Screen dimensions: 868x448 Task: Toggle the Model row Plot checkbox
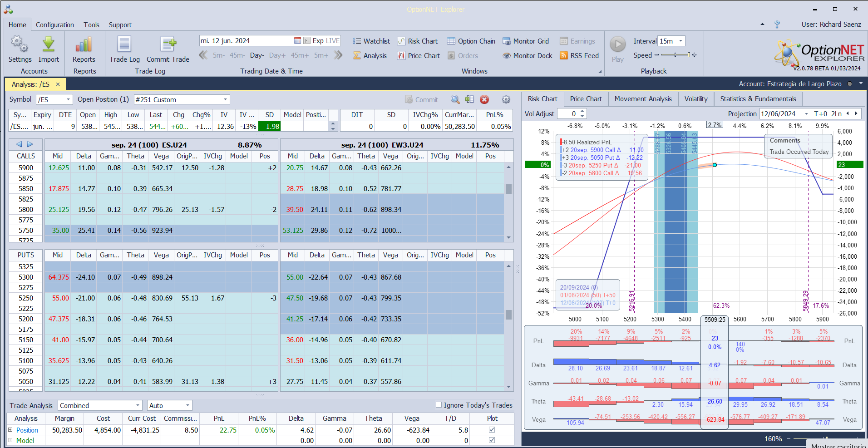(x=492, y=440)
